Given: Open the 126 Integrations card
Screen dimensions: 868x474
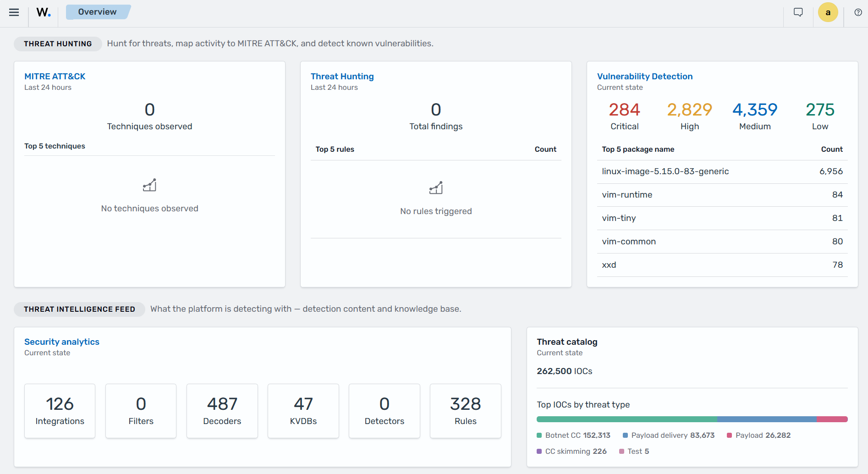Looking at the screenshot, I should (x=60, y=411).
